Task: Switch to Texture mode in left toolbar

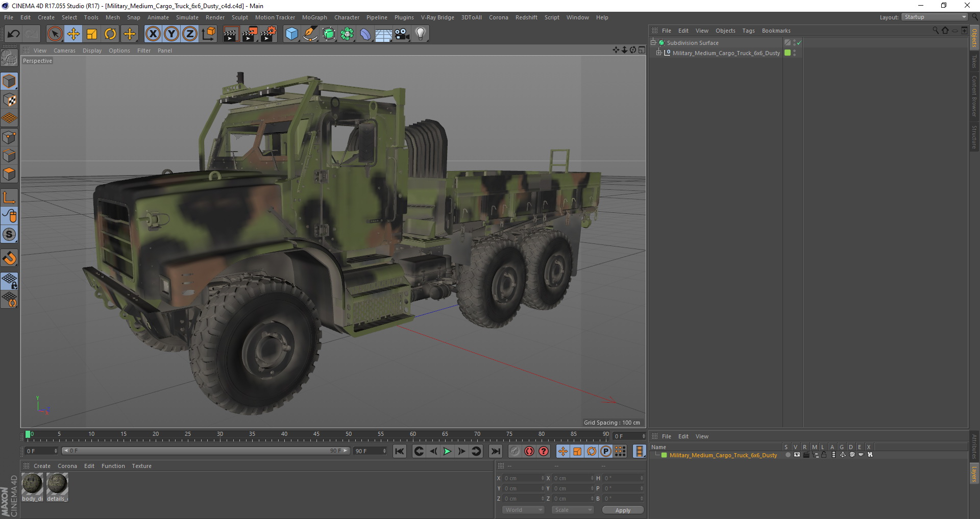Action: pyautogui.click(x=9, y=100)
